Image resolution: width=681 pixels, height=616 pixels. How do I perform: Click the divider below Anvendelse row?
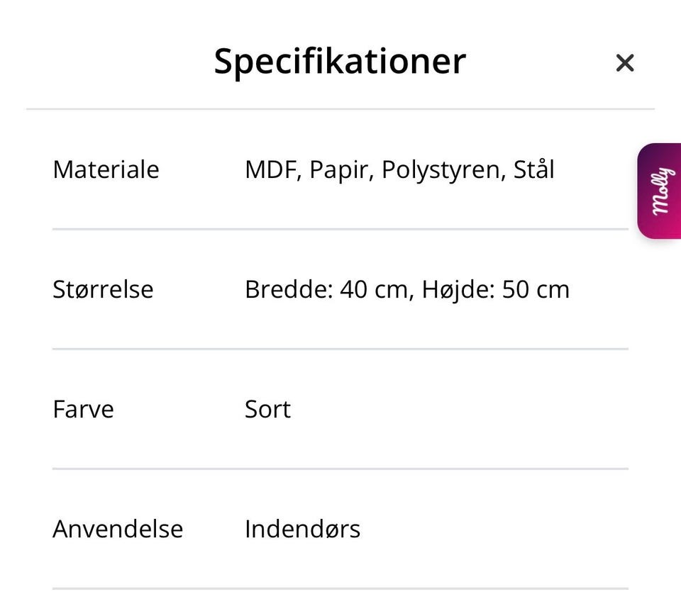(x=340, y=588)
